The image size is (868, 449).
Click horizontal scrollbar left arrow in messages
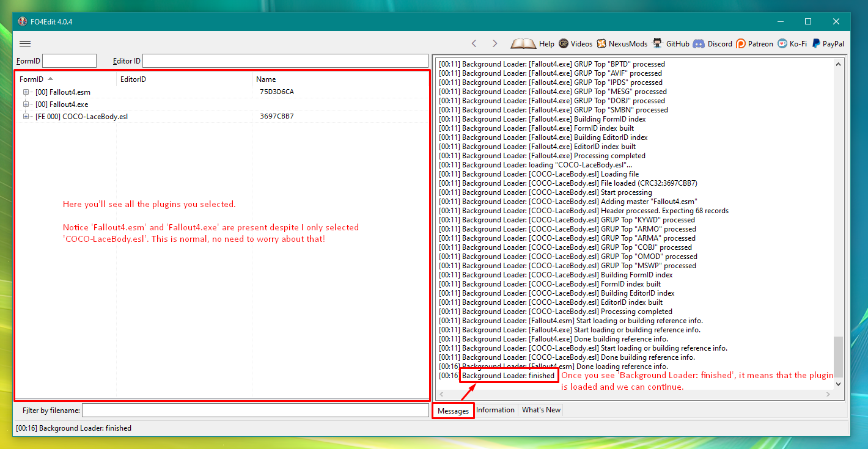(x=442, y=395)
